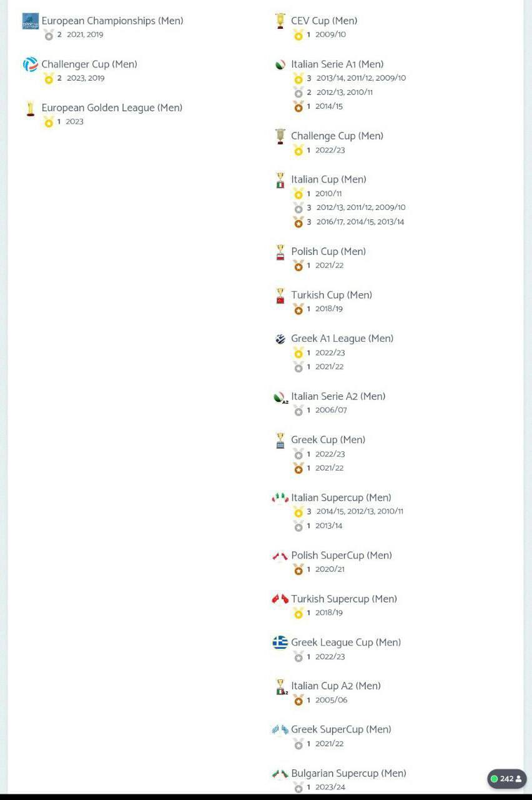
Task: Open the European Championships (Men) link
Action: click(112, 21)
